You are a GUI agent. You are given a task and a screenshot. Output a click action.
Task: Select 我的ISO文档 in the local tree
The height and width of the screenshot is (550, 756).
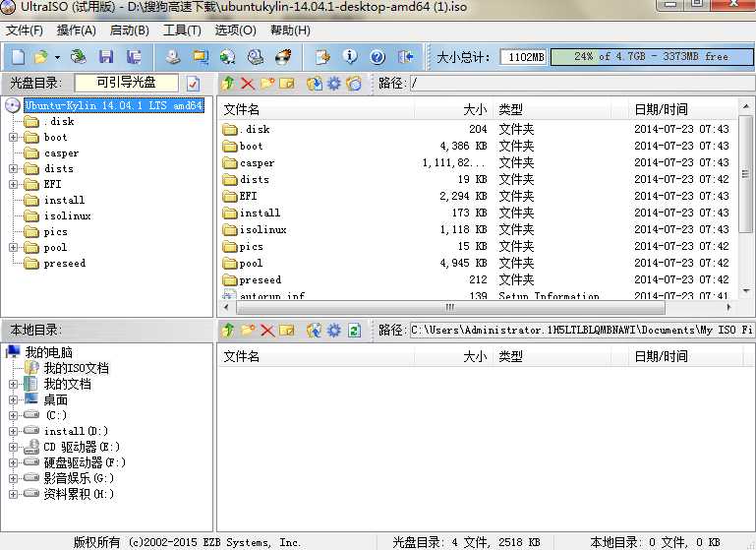[76, 369]
